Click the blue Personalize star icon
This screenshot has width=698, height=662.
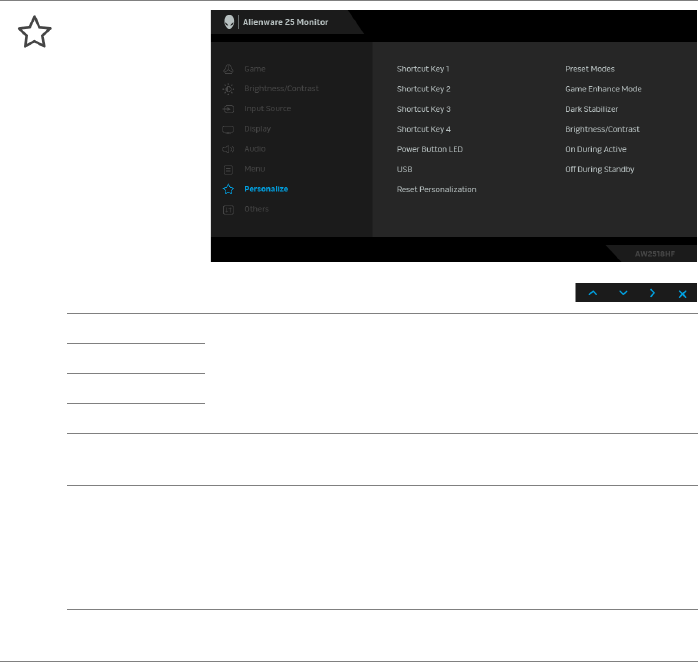pyautogui.click(x=228, y=189)
